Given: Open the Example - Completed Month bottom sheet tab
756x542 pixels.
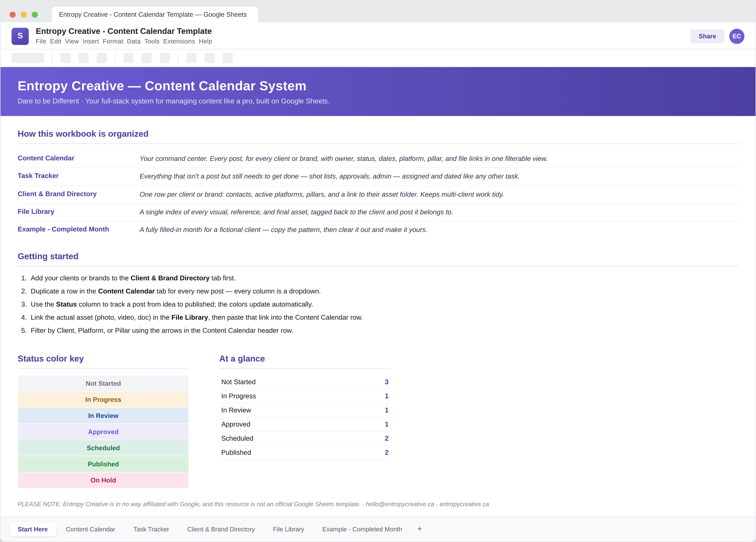Looking at the screenshot, I should (362, 529).
